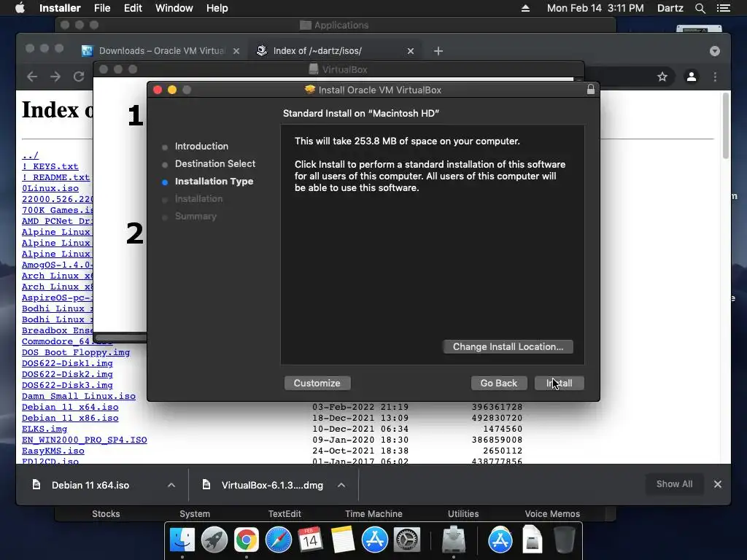Open Notification Center list icon

pyautogui.click(x=724, y=8)
